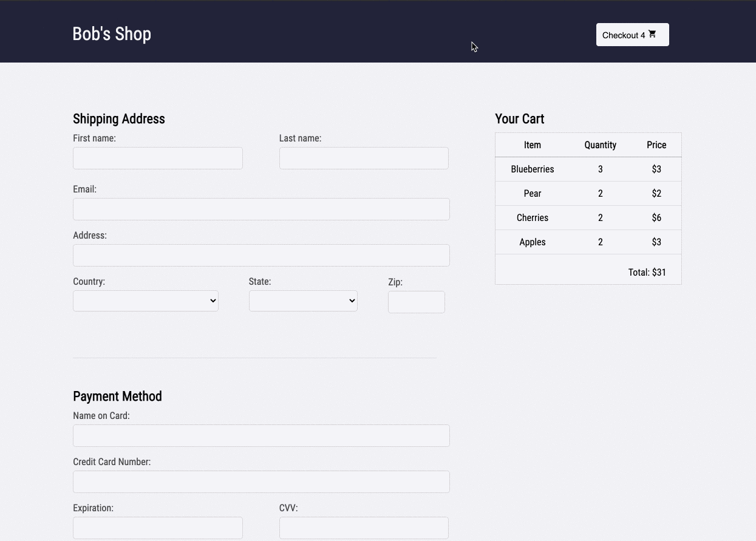Viewport: 756px width, 541px height.
Task: Click the shipping Address text field
Action: (x=261, y=256)
